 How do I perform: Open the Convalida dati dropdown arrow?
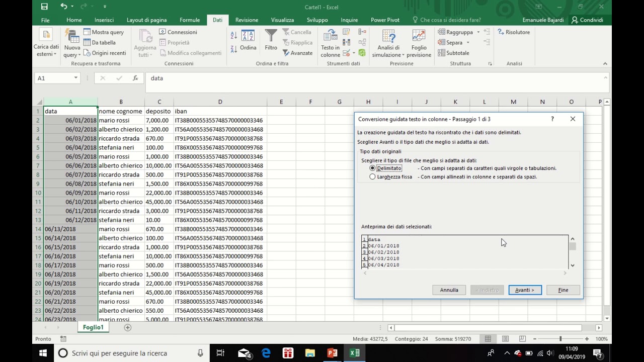353,53
